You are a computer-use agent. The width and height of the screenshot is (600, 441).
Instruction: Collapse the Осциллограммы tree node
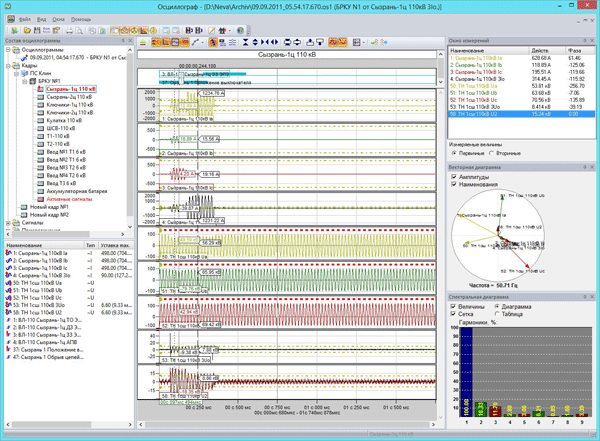coord(8,50)
